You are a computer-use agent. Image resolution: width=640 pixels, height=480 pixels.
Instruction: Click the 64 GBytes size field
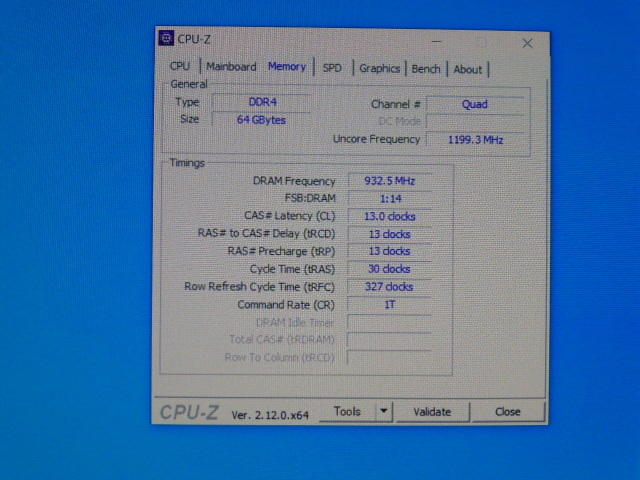pyautogui.click(x=262, y=120)
